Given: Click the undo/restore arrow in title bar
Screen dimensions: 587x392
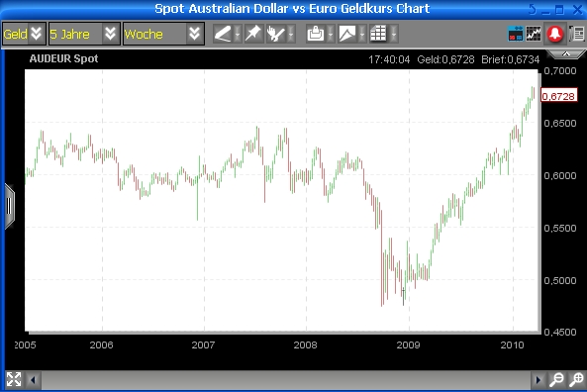Looking at the screenshot, I should click(x=532, y=9).
